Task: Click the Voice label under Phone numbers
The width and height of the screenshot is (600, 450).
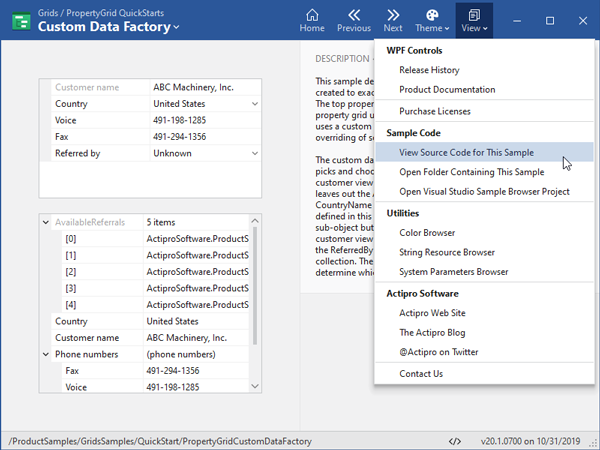Action: (x=76, y=387)
